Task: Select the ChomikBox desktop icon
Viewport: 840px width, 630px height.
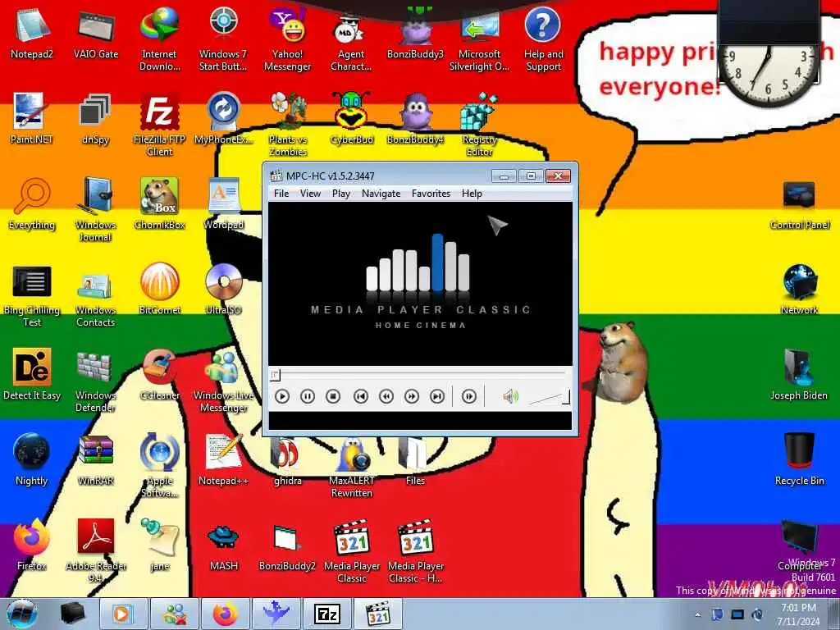Action: [x=160, y=203]
